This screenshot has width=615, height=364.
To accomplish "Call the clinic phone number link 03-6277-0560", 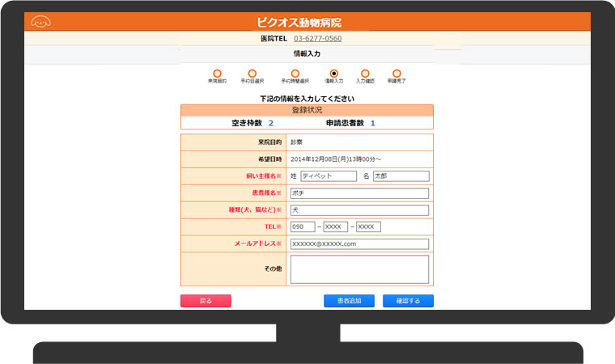I will [x=317, y=38].
